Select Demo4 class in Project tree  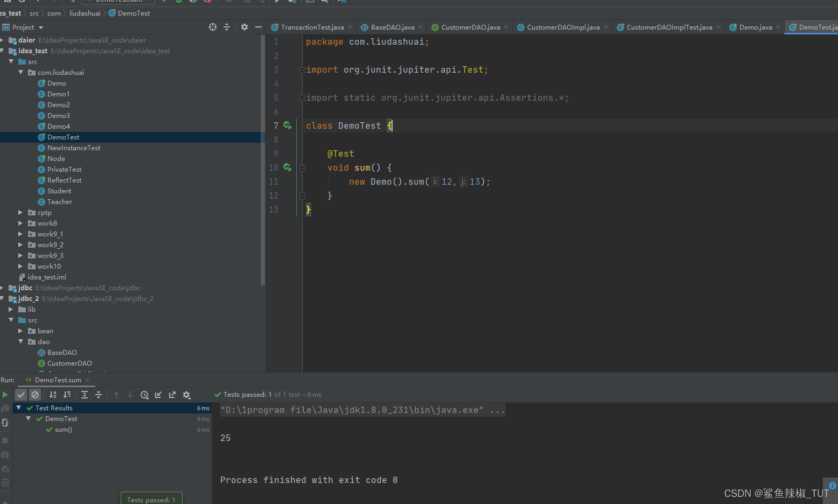[x=59, y=126]
